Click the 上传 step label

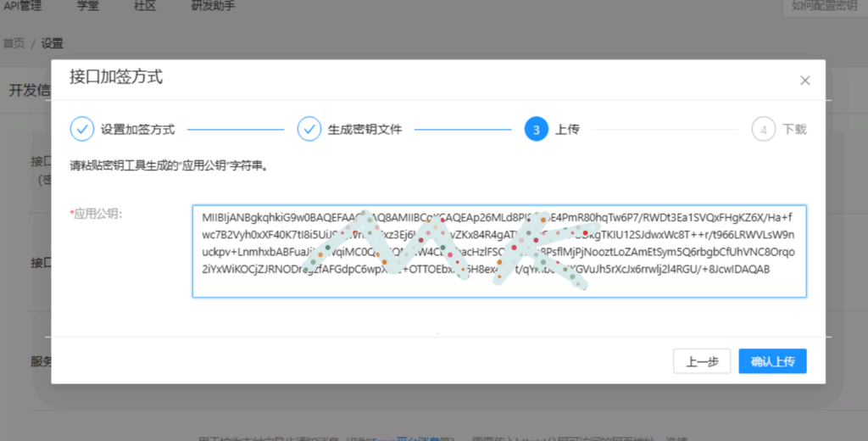click(567, 130)
